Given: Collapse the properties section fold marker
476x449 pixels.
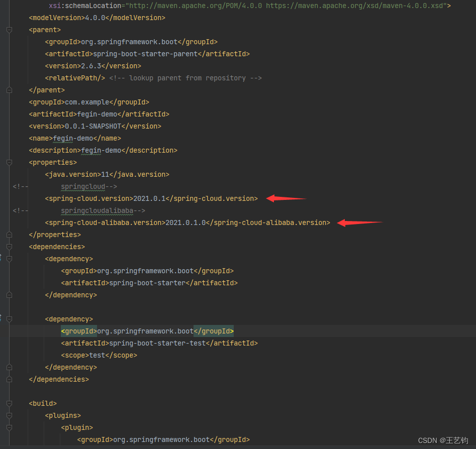Looking at the screenshot, I should [x=9, y=162].
